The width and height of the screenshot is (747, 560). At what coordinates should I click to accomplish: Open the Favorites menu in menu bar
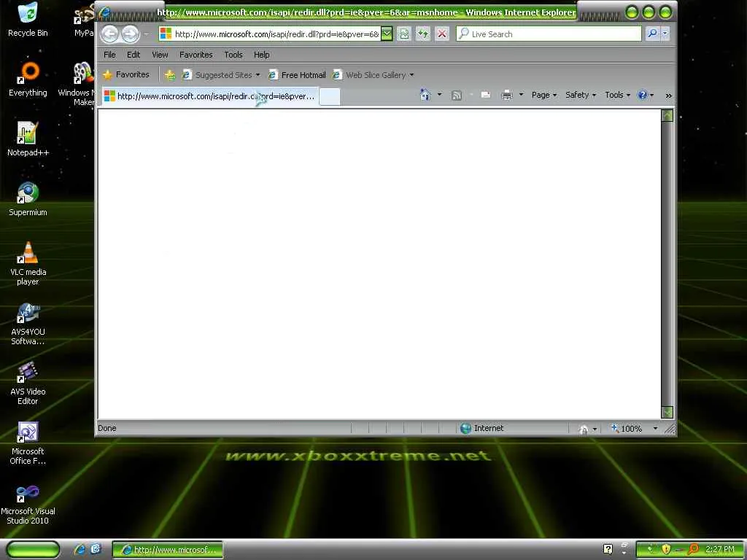(196, 55)
